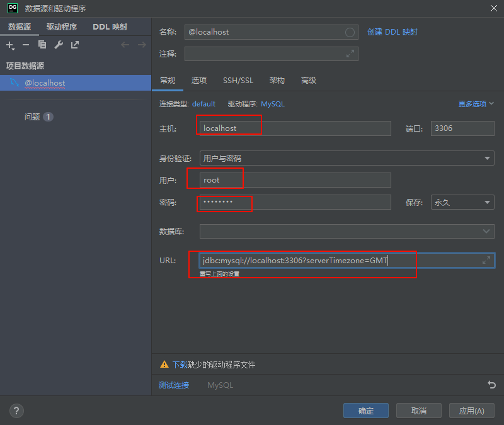Open driver settings wrench icon

[59, 45]
